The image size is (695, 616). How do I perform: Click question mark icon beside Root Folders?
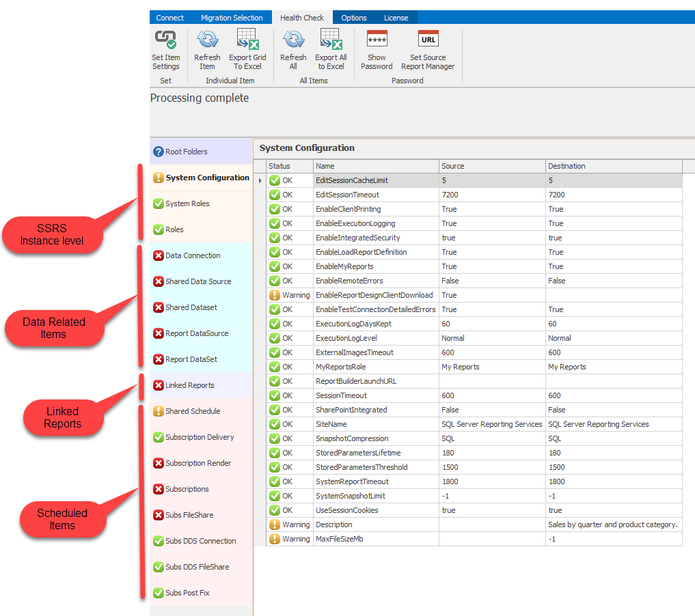pos(159,152)
